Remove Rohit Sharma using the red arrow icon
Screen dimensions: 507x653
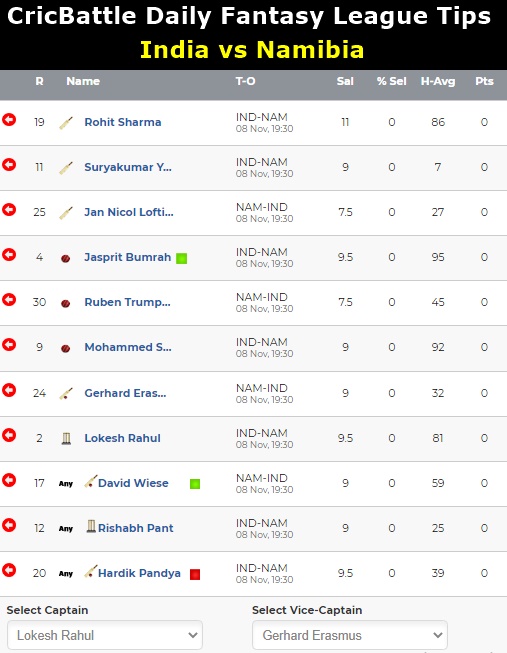pyautogui.click(x=9, y=120)
